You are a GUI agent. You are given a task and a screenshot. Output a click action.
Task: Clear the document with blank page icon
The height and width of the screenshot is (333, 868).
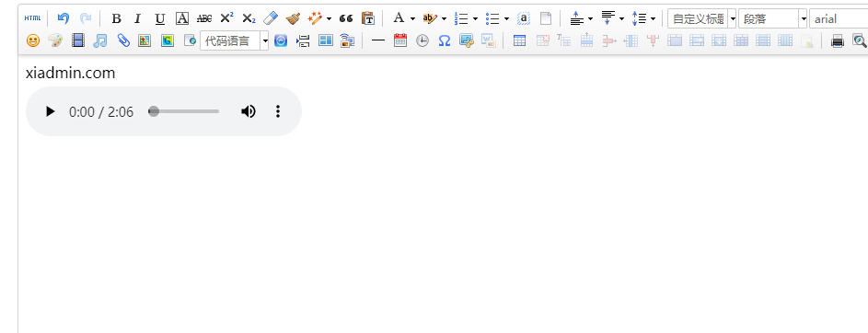click(x=545, y=18)
